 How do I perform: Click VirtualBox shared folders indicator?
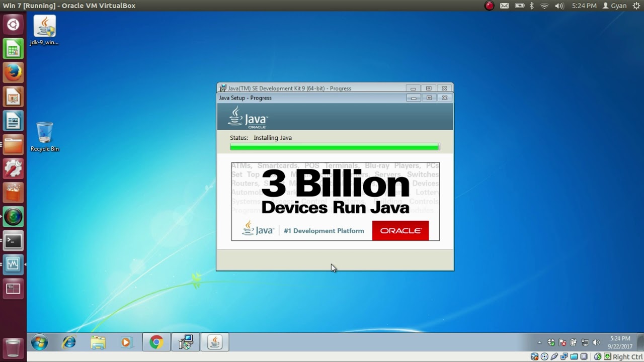(x=573, y=357)
